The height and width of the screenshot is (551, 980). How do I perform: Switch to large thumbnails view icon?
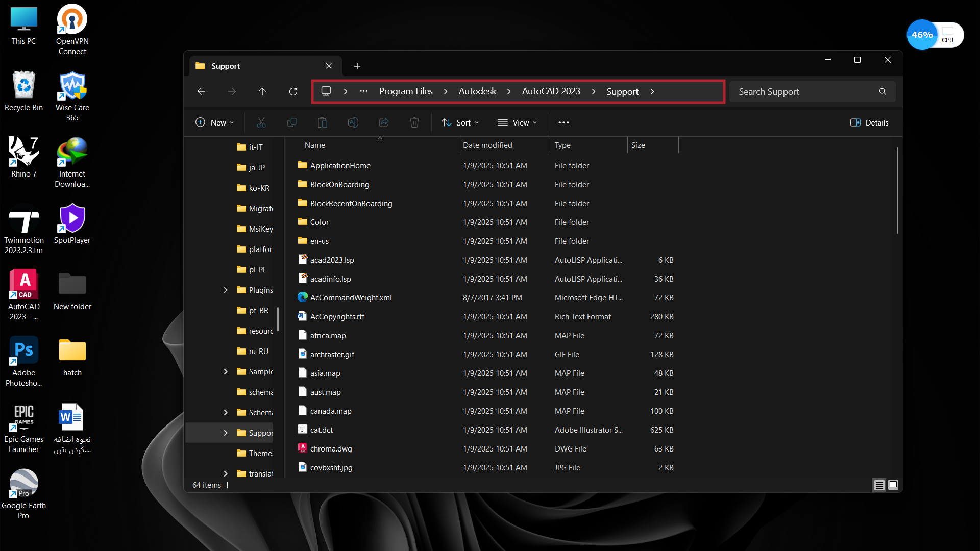pos(893,485)
